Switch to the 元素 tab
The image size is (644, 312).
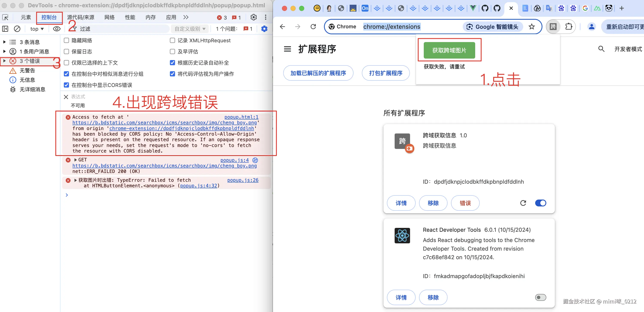tap(26, 17)
